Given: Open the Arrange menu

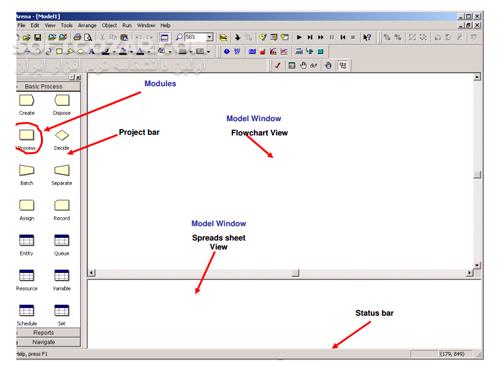Looking at the screenshot, I should tap(87, 25).
